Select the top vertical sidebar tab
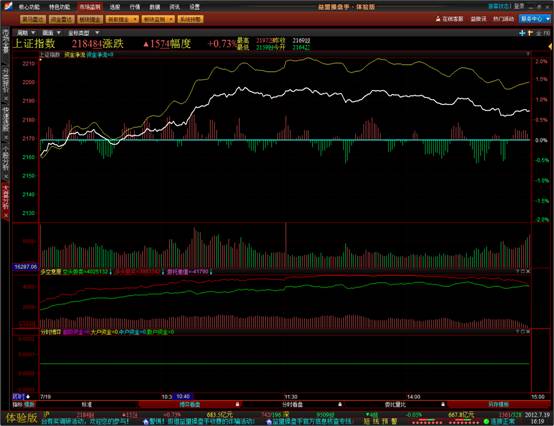 (x=6, y=41)
